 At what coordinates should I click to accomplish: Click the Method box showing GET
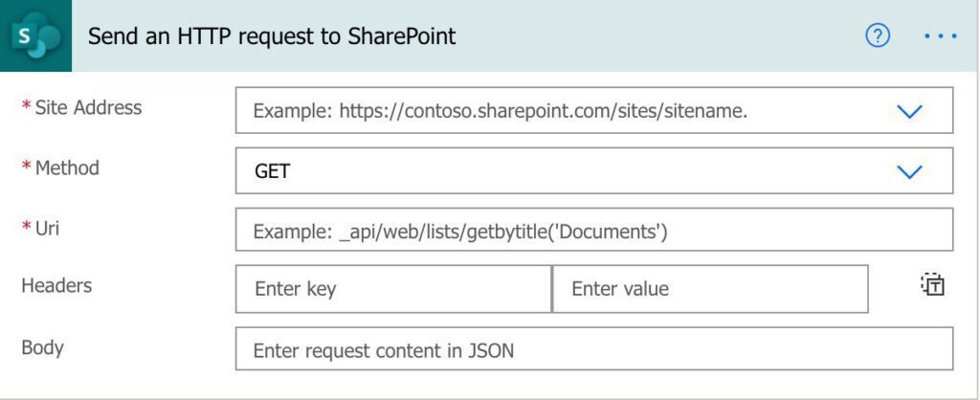point(594,170)
